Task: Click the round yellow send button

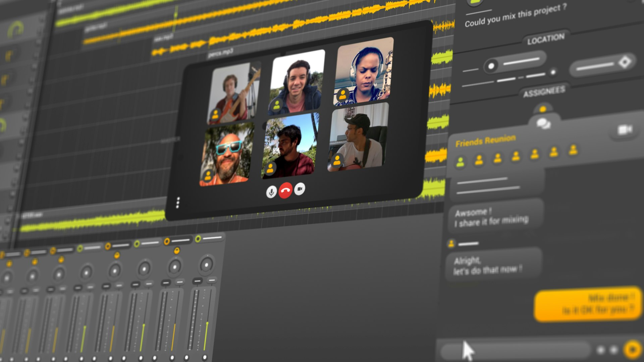Action: (x=632, y=350)
